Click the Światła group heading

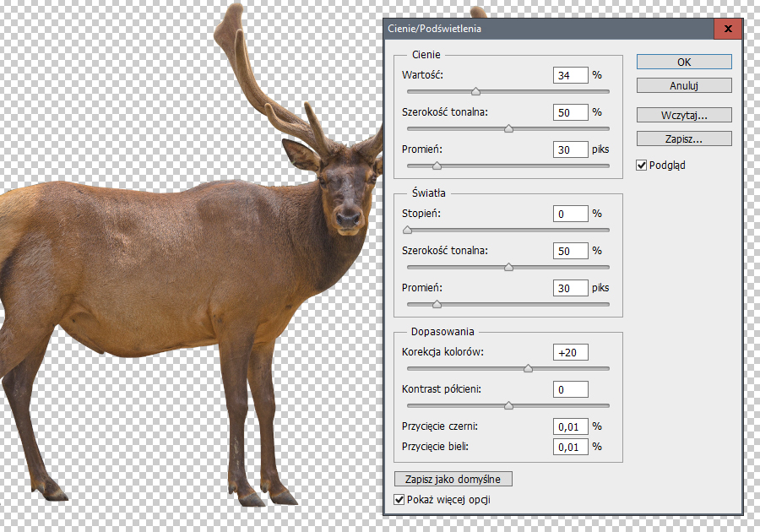click(x=428, y=193)
